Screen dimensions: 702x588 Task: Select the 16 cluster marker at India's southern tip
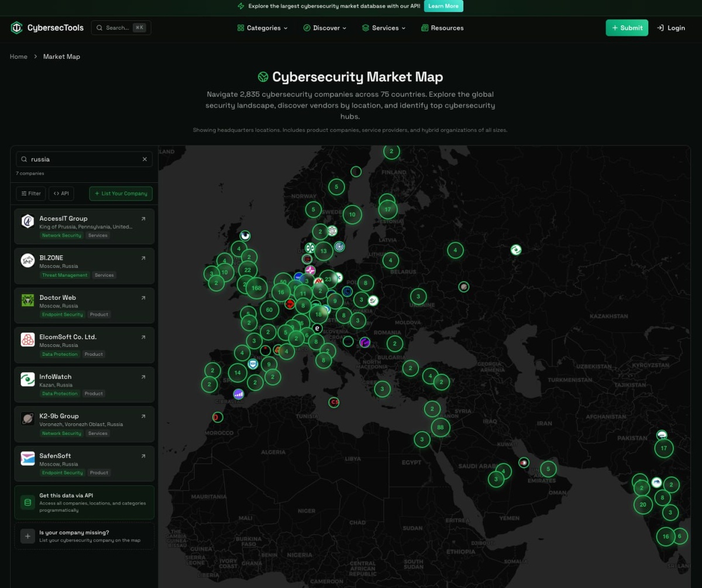(666, 536)
